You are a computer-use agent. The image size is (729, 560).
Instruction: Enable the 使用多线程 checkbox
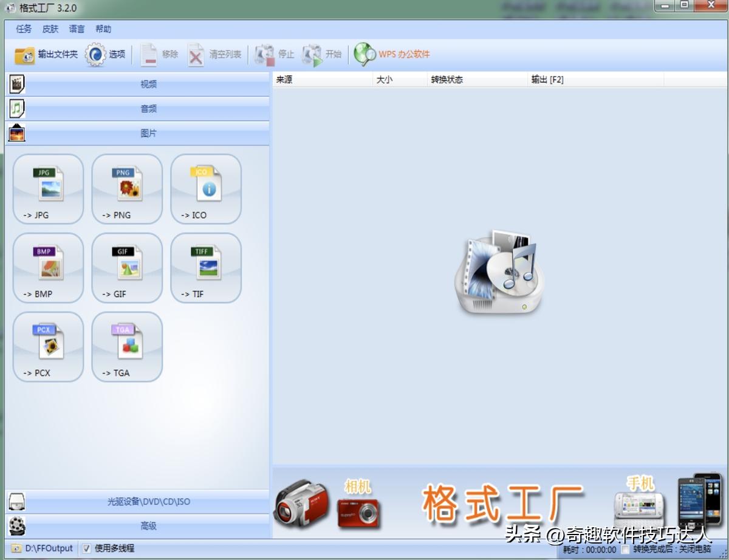[87, 548]
